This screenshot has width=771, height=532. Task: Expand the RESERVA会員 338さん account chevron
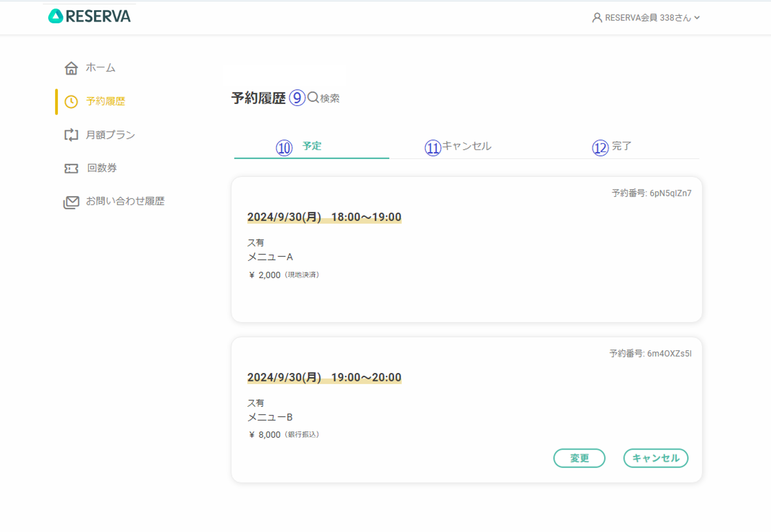click(697, 18)
